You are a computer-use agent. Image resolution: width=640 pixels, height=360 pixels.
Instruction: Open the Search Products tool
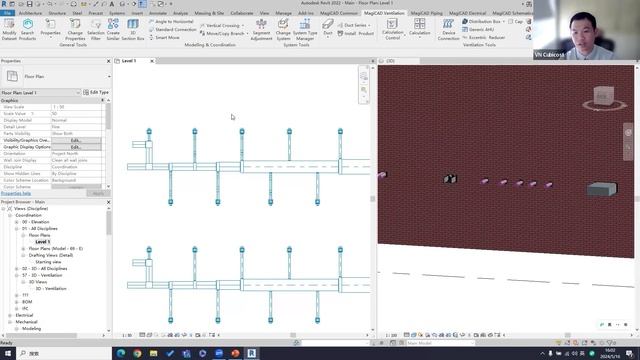tap(27, 29)
